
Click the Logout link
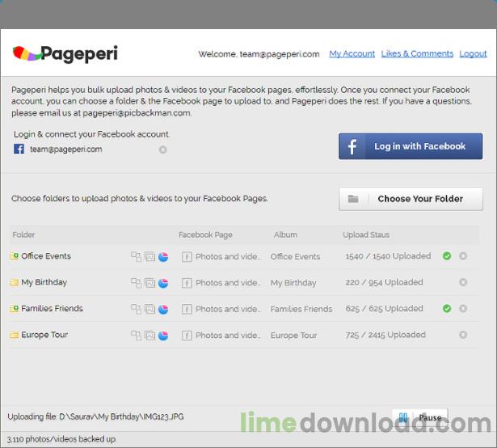coord(473,54)
